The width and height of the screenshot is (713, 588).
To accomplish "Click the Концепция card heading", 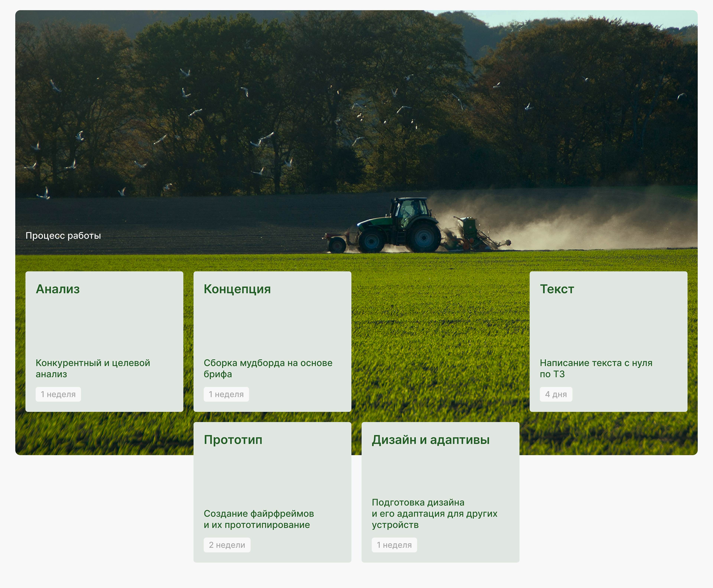I will point(237,289).
